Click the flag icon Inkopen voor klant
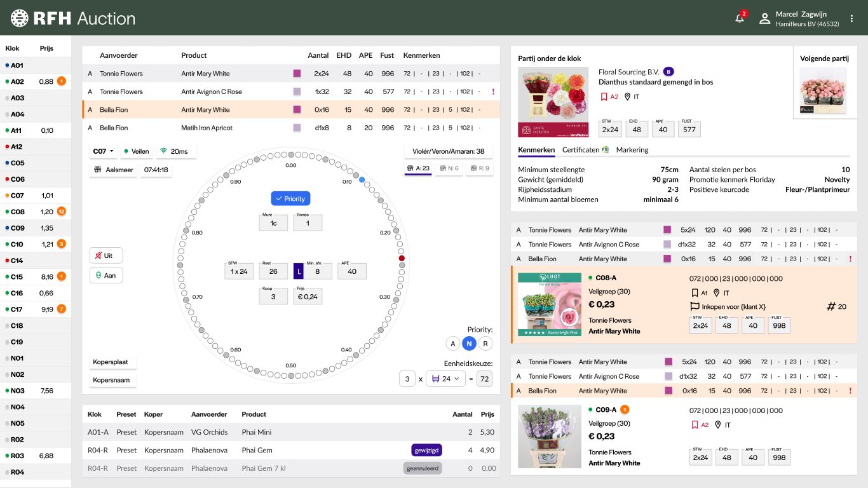This screenshot has height=488, width=868. (x=695, y=307)
